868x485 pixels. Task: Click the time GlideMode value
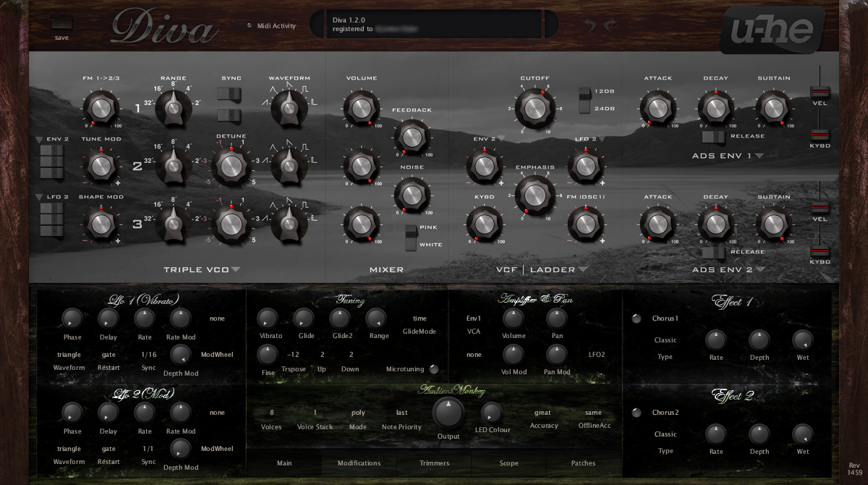(420, 319)
